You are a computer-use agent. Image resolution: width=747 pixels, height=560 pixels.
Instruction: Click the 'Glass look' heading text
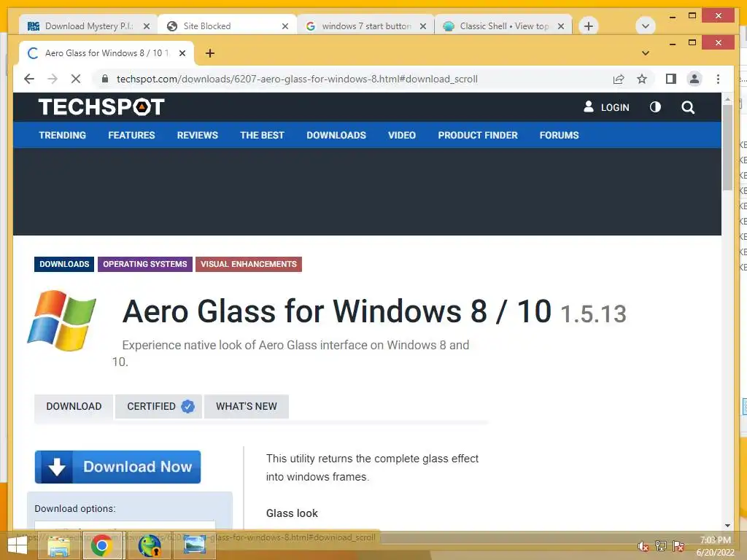(292, 513)
